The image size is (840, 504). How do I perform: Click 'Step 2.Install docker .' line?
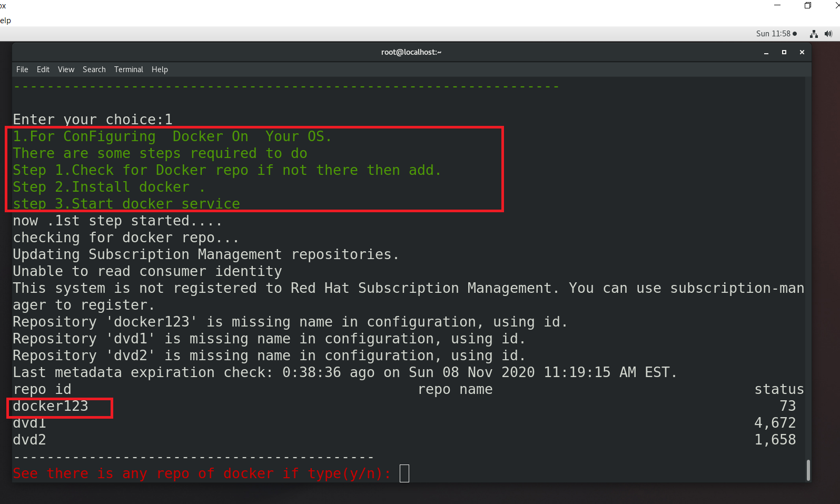(109, 187)
